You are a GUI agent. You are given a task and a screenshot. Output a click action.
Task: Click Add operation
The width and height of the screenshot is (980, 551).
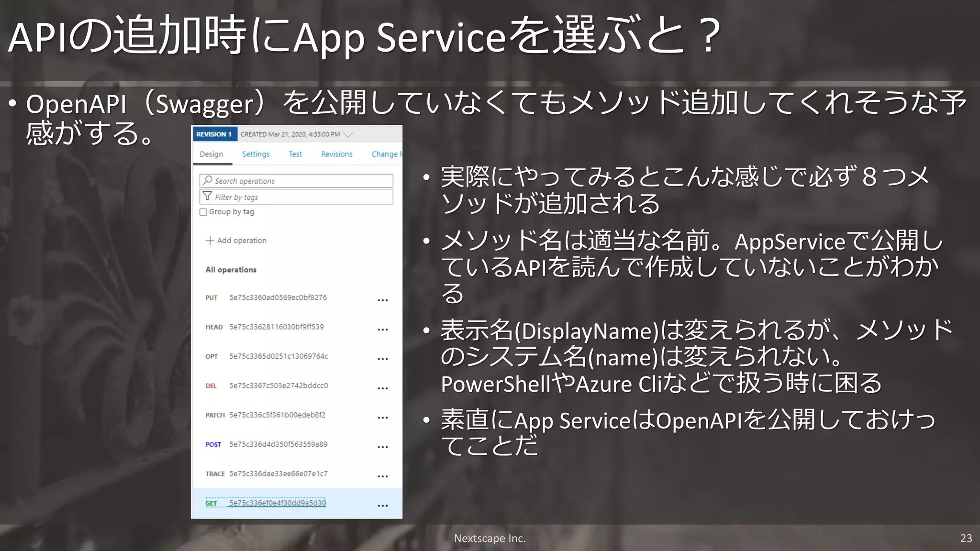[x=236, y=241]
